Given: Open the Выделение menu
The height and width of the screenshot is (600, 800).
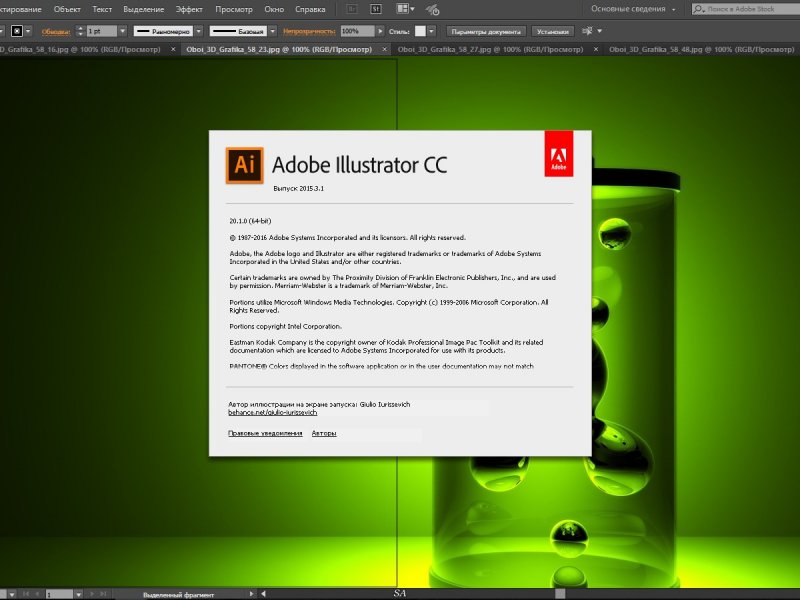Looking at the screenshot, I should pos(144,9).
